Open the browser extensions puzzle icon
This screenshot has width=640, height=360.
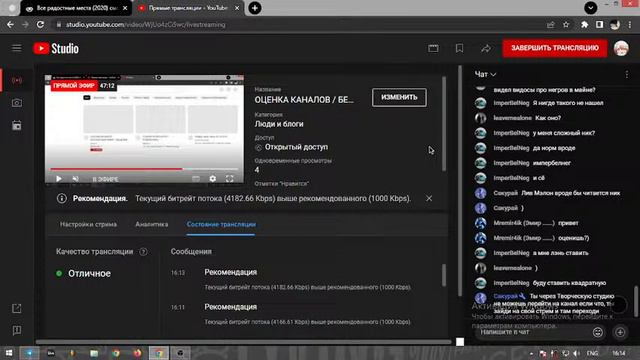584,25
